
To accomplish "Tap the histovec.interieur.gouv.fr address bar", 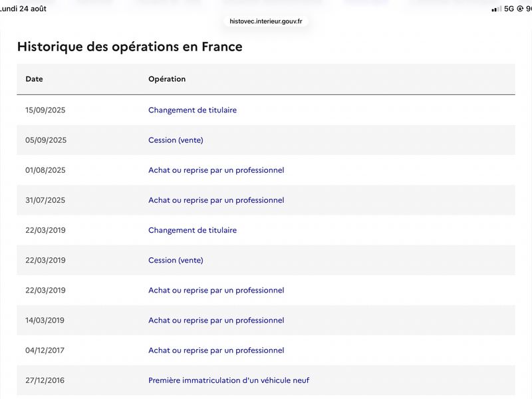I will tap(265, 21).
